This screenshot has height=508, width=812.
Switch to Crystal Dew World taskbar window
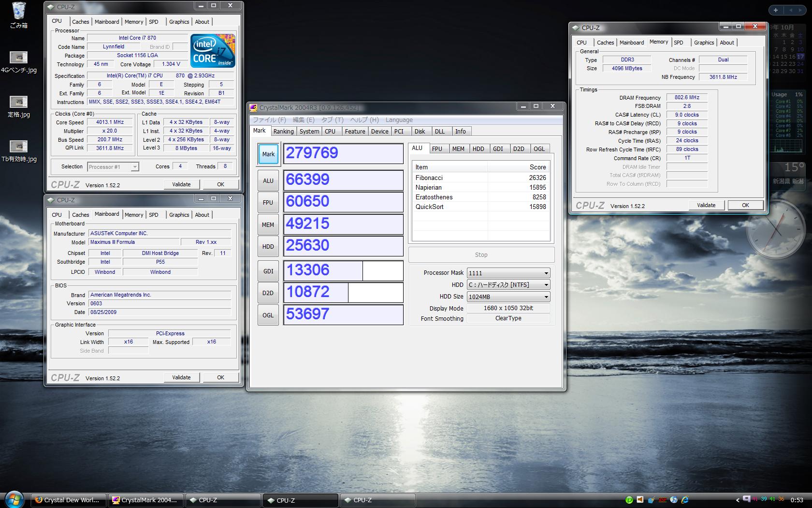coord(68,500)
